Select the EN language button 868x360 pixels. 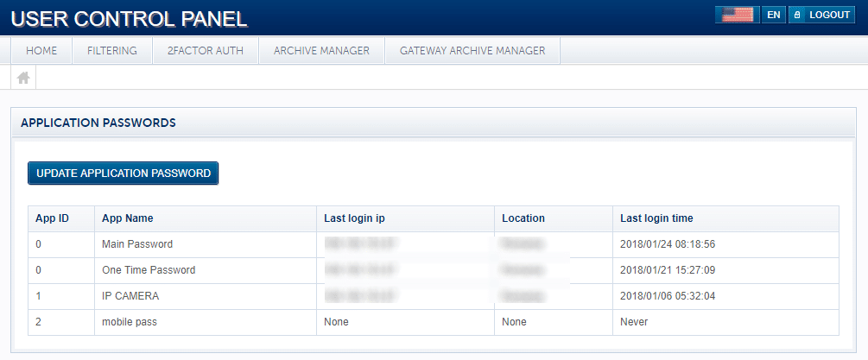click(x=773, y=15)
